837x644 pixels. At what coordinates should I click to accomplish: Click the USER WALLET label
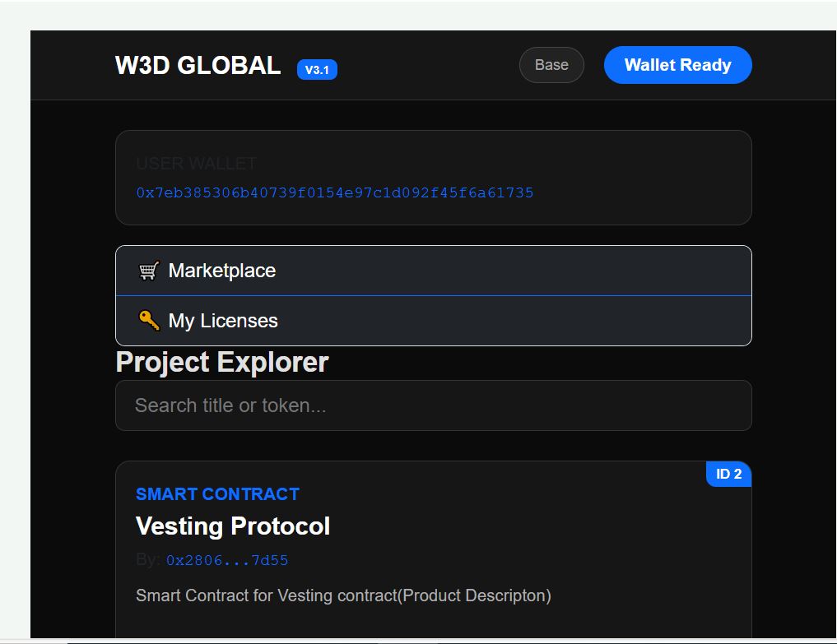pos(196,164)
